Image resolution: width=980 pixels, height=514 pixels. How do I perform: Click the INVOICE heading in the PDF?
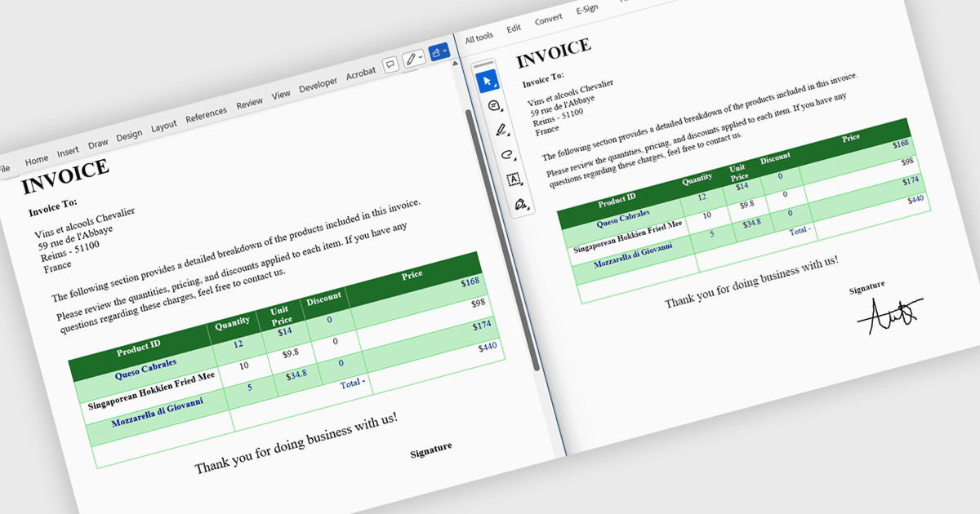[553, 53]
